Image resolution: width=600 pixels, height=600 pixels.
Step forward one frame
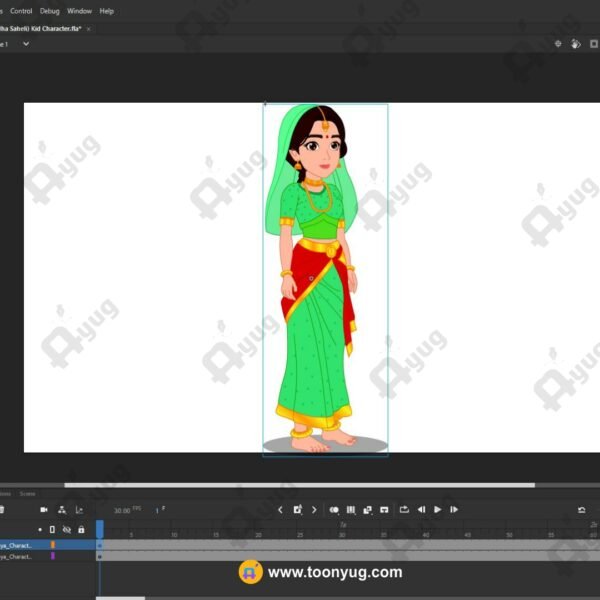click(x=454, y=510)
